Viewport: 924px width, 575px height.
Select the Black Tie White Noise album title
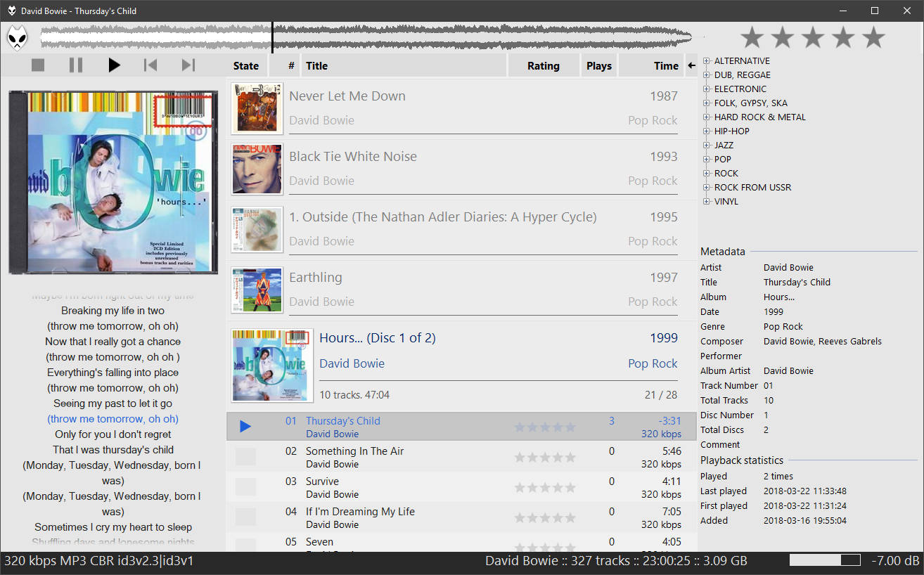(353, 157)
